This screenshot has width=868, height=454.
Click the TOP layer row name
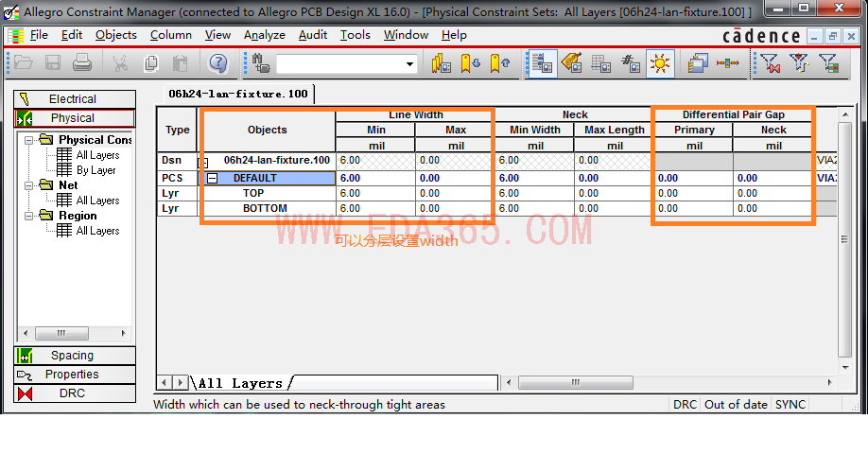[253, 193]
